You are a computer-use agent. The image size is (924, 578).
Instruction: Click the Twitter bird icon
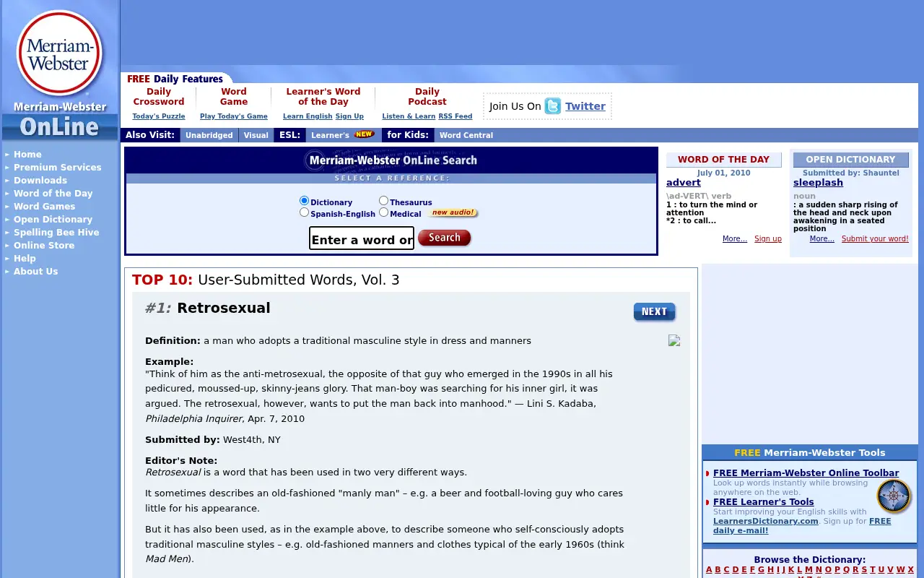(x=553, y=106)
